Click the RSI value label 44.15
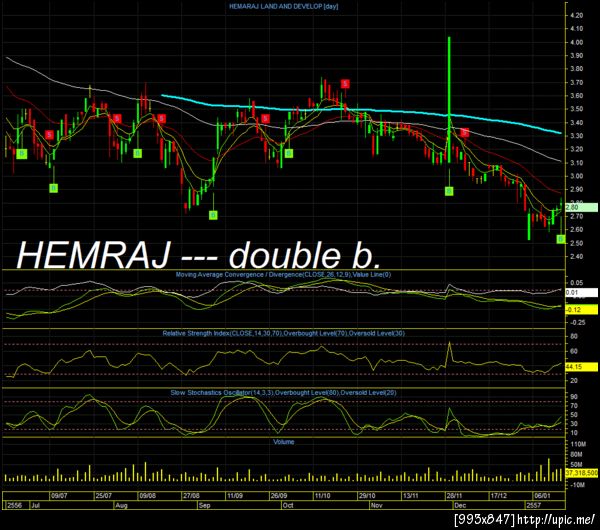The height and width of the screenshot is (530, 600). [x=581, y=367]
